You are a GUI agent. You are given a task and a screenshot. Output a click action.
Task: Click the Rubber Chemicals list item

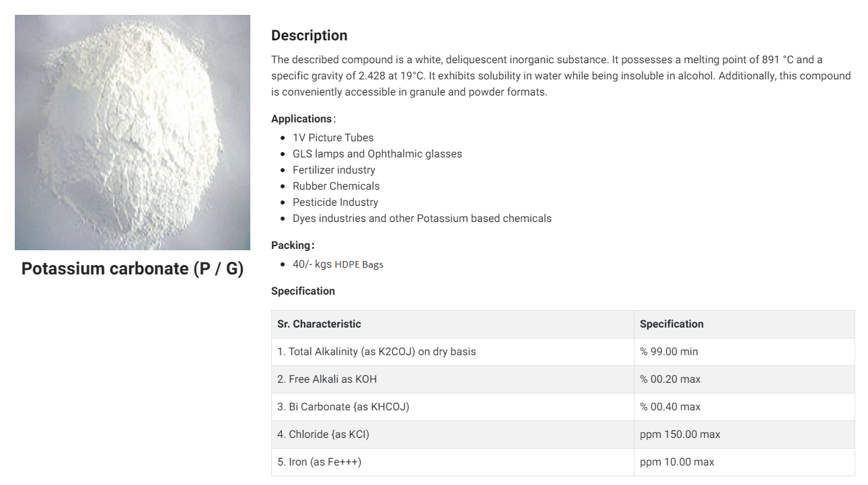[336, 186]
